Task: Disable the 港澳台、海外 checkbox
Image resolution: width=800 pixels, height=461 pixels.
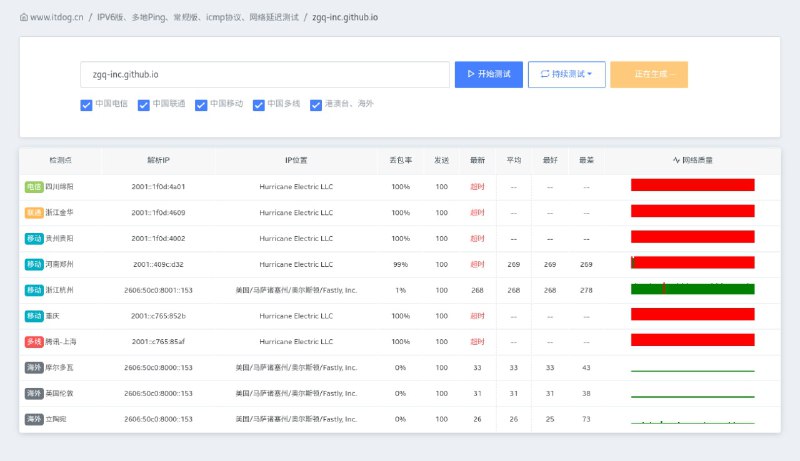Action: [x=317, y=104]
